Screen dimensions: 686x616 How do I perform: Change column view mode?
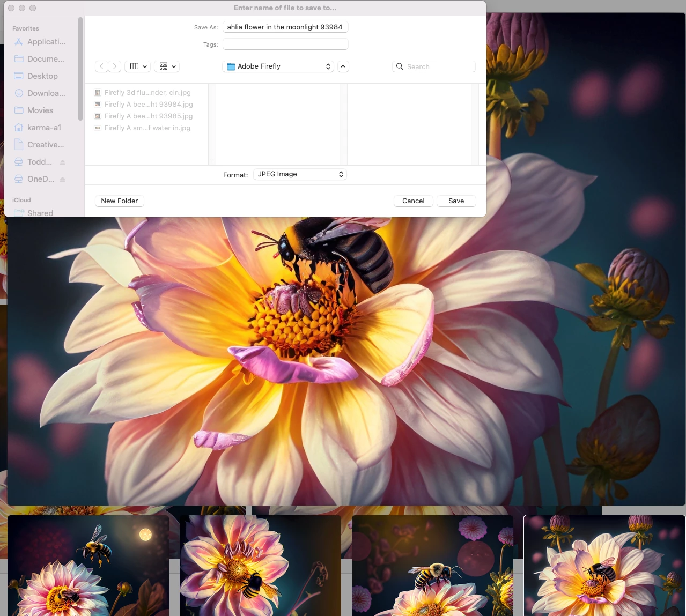pos(138,66)
